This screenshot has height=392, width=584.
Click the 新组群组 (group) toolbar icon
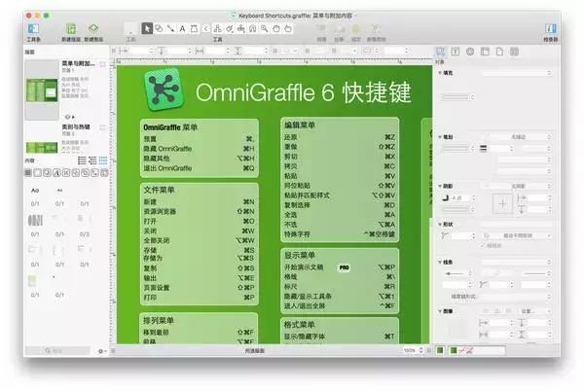pyautogui.click(x=376, y=29)
